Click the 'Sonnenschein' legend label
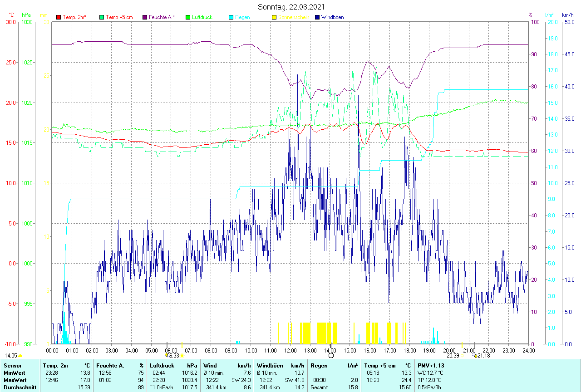The image size is (581, 392). 294,17
